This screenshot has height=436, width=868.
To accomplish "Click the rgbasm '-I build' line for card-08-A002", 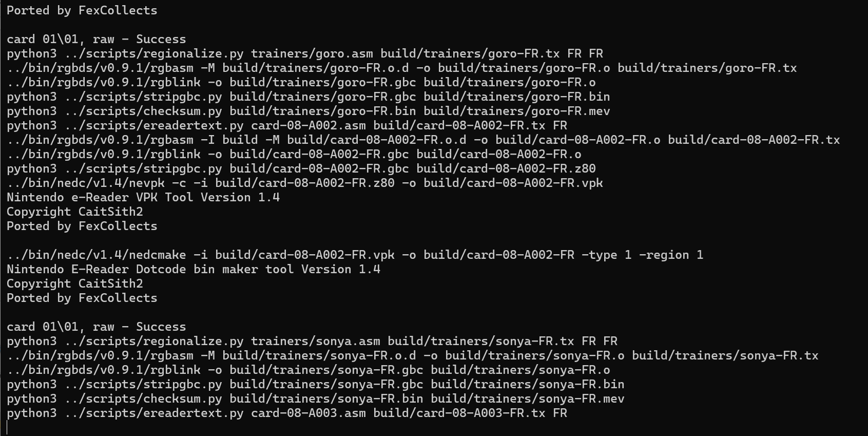I will (423, 140).
